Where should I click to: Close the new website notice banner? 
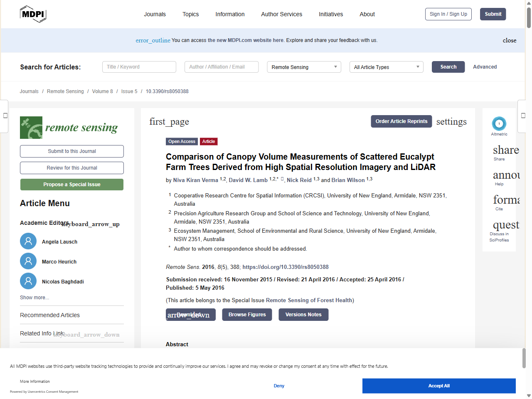pos(509,40)
